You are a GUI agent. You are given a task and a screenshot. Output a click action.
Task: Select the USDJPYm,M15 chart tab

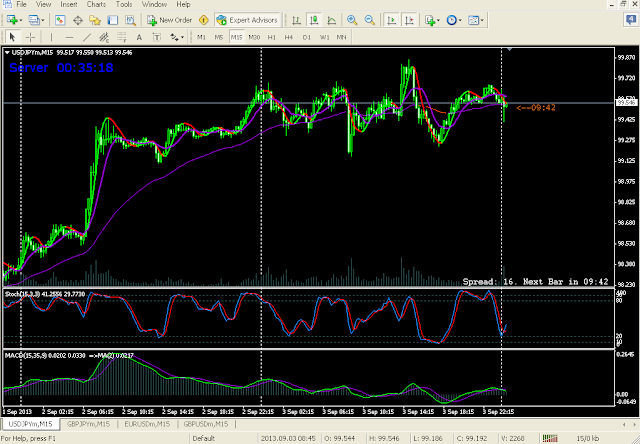tap(31, 424)
